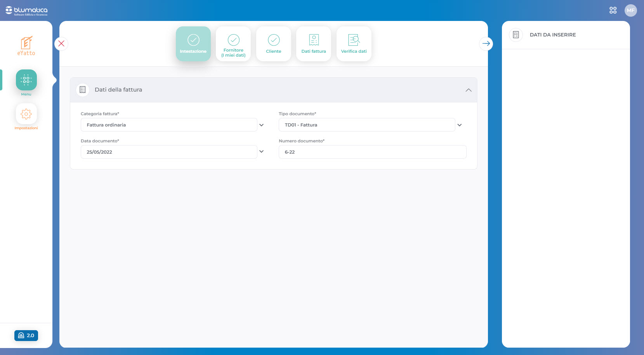Go to next step with arrow
This screenshot has width=644, height=355.
[x=486, y=43]
